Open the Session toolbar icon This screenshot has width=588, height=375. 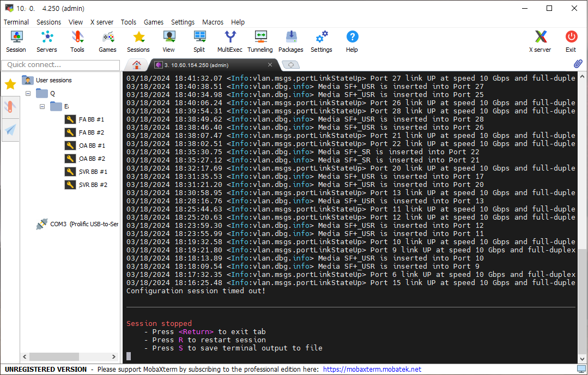(x=16, y=41)
